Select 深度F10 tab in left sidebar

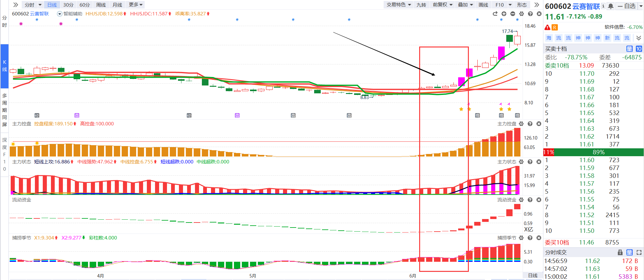click(x=4, y=154)
